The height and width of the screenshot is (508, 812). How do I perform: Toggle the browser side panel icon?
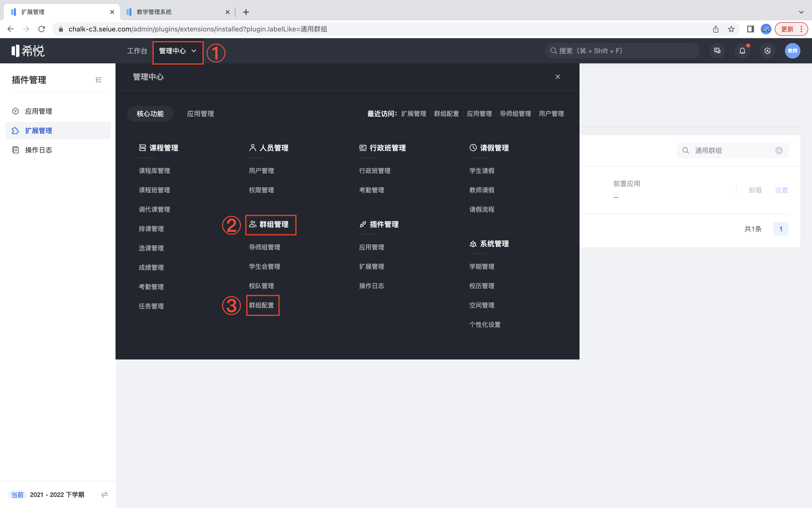751,29
